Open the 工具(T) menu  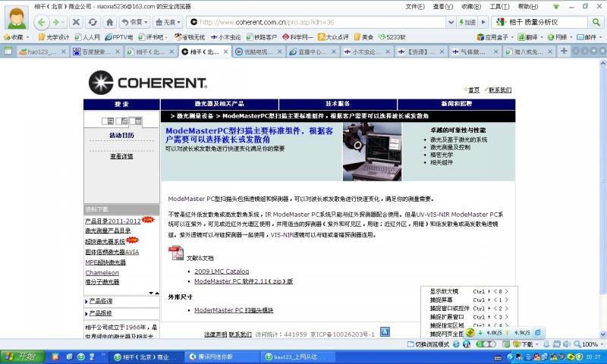pos(499,7)
